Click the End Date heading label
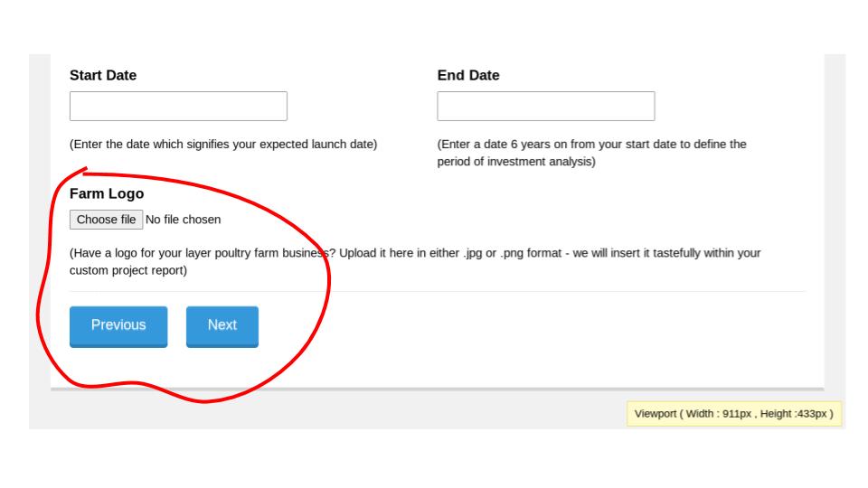The image size is (868, 488). click(x=468, y=75)
